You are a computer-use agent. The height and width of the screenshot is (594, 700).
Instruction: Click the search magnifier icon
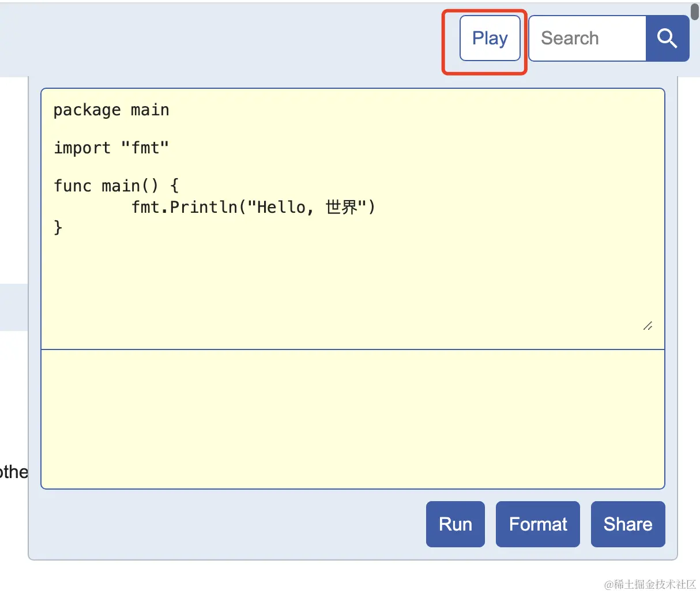(x=667, y=38)
